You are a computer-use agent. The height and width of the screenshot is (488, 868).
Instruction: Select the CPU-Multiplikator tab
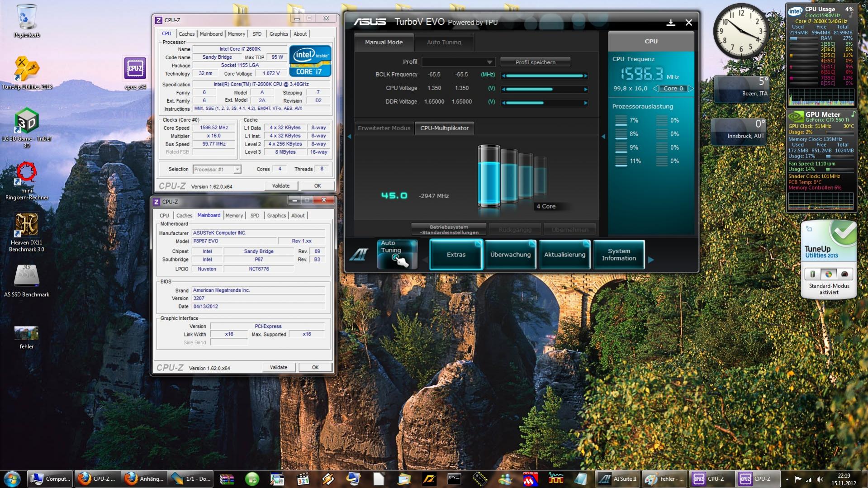[x=445, y=128]
